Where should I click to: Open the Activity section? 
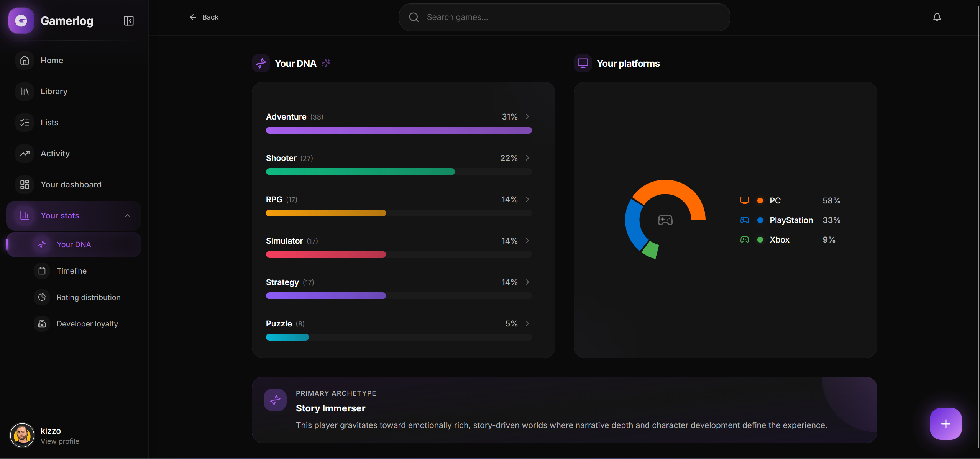click(55, 153)
